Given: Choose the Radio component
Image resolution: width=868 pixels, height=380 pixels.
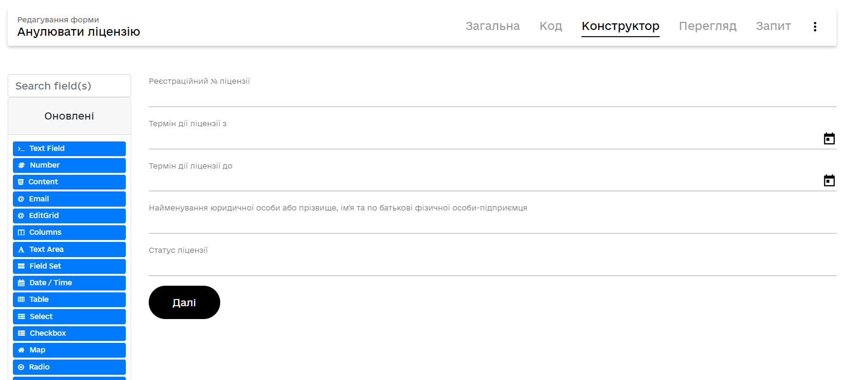Looking at the screenshot, I should click(x=69, y=367).
